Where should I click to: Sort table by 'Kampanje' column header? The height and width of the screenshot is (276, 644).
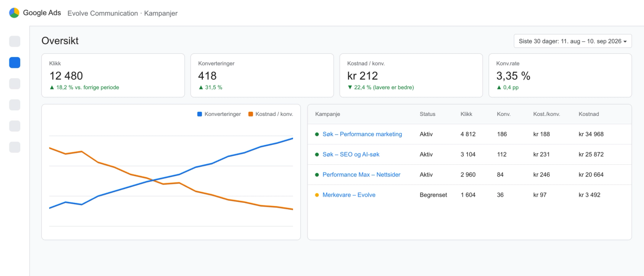tap(328, 114)
